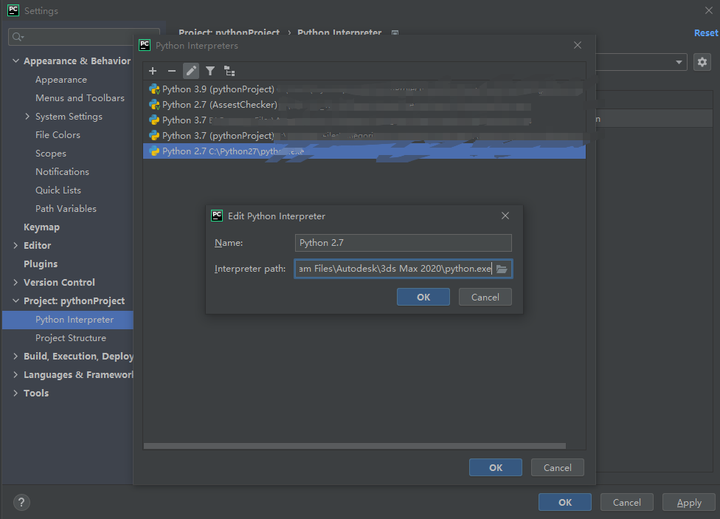Select Python 3.9 (pythonProject) interpreter
The height and width of the screenshot is (519, 720).
218,89
